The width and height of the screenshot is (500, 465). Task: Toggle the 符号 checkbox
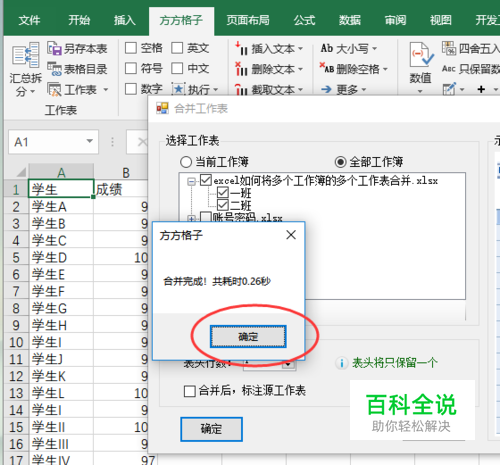(x=131, y=69)
